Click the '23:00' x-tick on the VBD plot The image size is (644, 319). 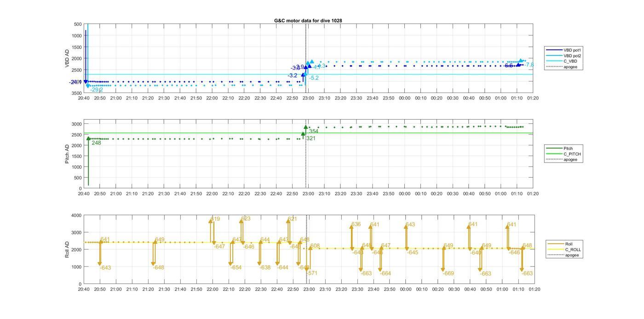point(308,98)
